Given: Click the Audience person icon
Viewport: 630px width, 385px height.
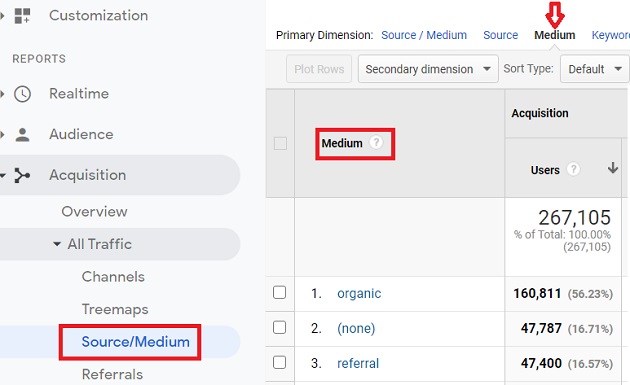Looking at the screenshot, I should pyautogui.click(x=22, y=135).
